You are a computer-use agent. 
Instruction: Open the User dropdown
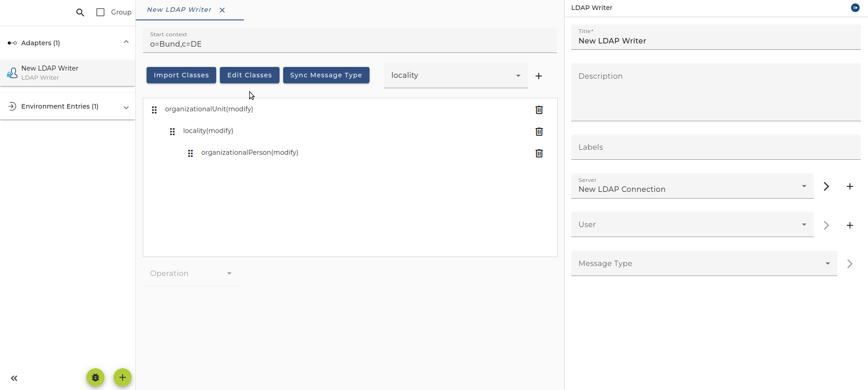(692, 224)
